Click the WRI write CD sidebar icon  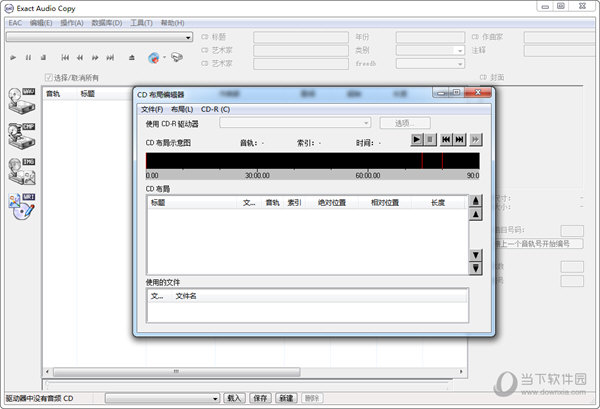[x=22, y=207]
